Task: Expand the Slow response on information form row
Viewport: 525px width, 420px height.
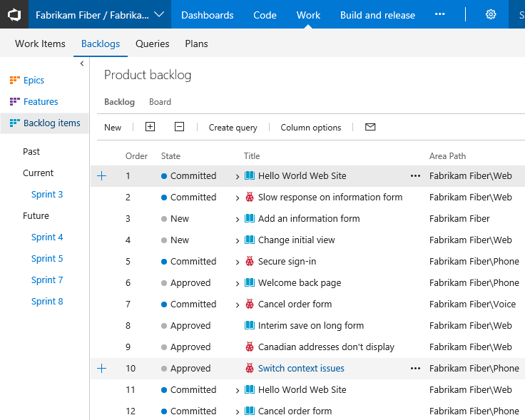Action: 238,198
